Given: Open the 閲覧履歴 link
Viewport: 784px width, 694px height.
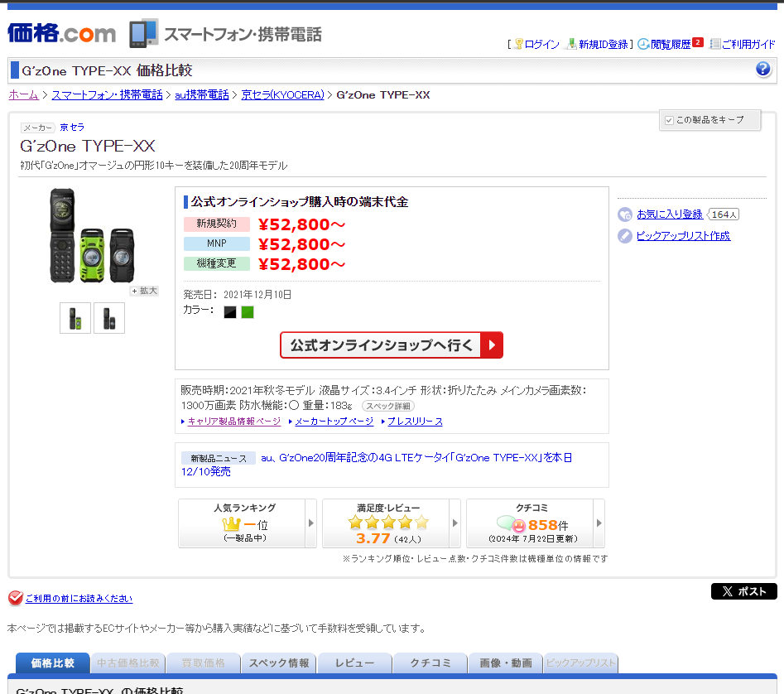Looking at the screenshot, I should click(671, 45).
